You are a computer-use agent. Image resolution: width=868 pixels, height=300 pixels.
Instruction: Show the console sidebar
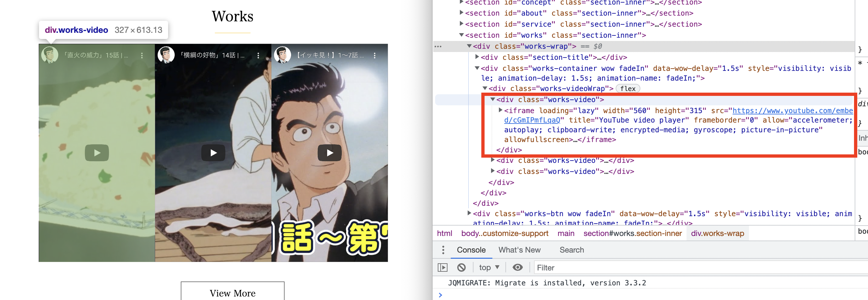(x=442, y=267)
